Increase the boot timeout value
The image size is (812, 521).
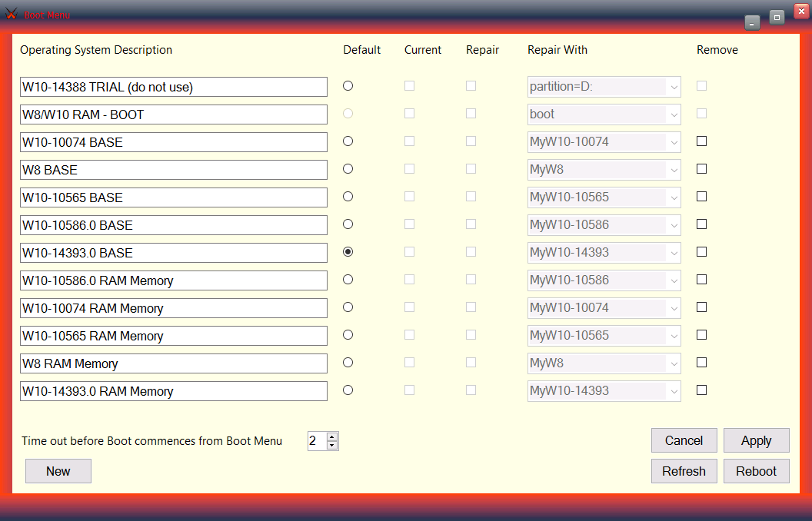(332, 436)
